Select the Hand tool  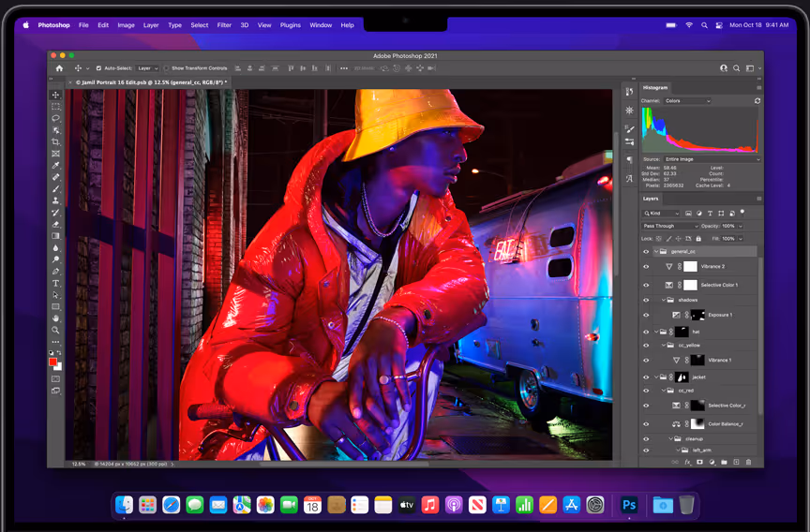[x=56, y=318]
